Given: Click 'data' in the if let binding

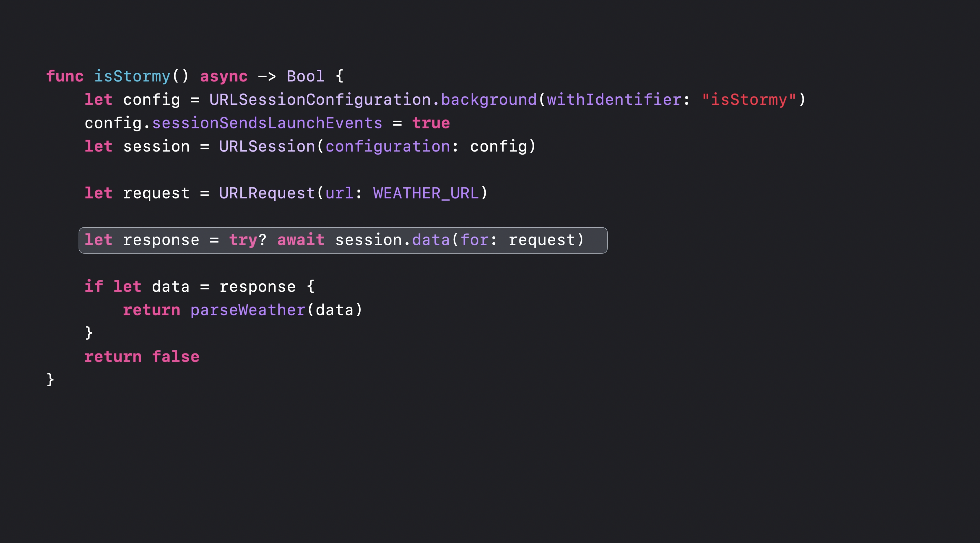Looking at the screenshot, I should point(170,286).
